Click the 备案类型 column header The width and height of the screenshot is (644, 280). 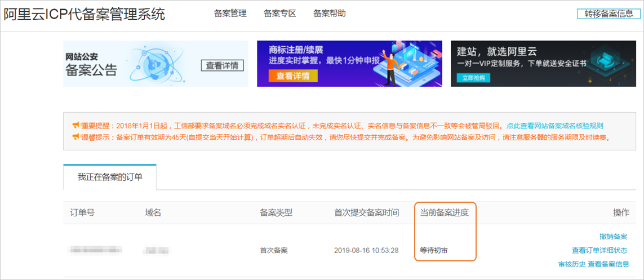coord(276,212)
